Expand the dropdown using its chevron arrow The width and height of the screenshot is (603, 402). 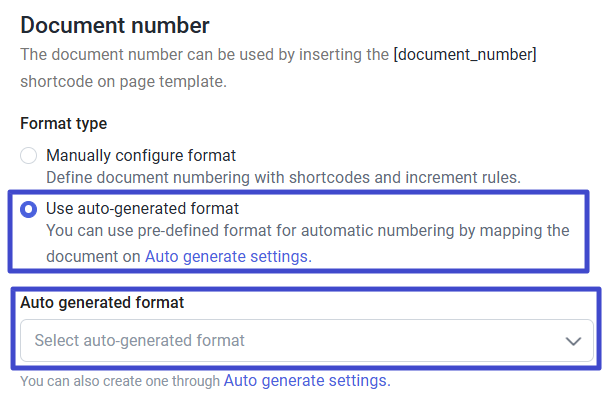573,341
